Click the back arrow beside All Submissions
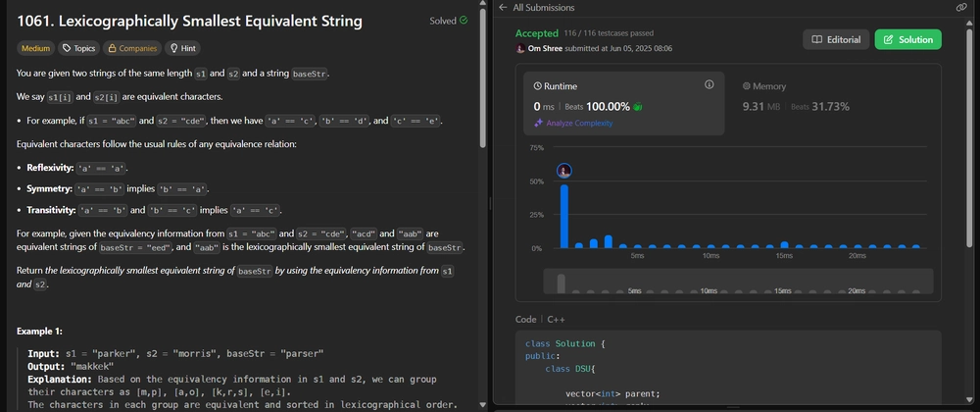This screenshot has height=412, width=980. [503, 8]
